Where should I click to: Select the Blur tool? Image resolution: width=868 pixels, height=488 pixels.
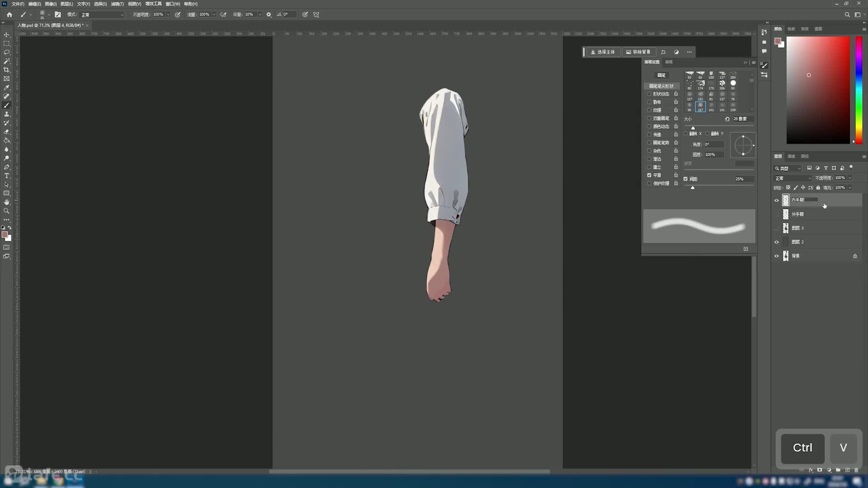click(x=6, y=150)
